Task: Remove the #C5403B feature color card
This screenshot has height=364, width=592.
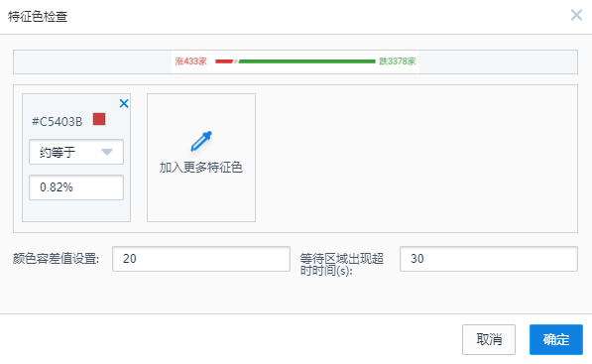Action: [x=124, y=103]
